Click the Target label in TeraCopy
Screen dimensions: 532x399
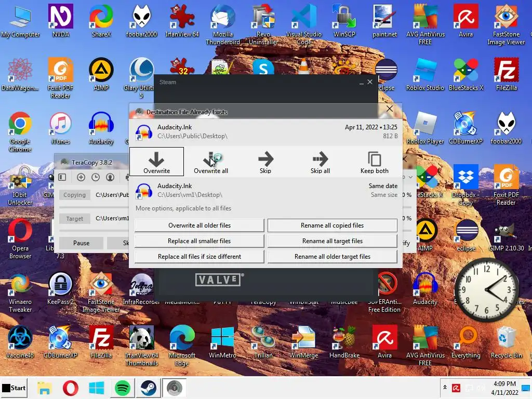[75, 219]
